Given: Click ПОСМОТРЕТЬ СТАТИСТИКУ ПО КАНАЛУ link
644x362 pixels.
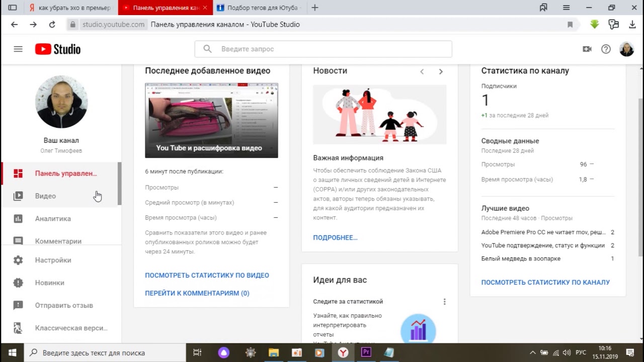Looking at the screenshot, I should coord(545,282).
